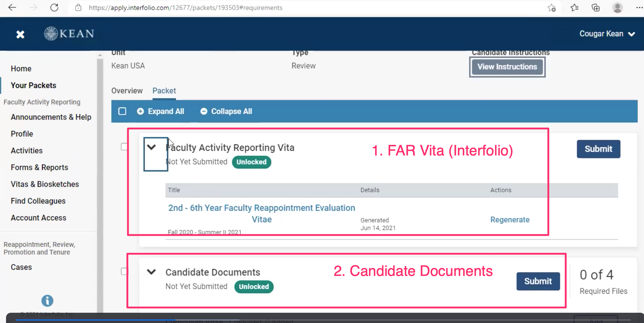
Task: Click the Kean logo
Action: pyautogui.click(x=69, y=34)
